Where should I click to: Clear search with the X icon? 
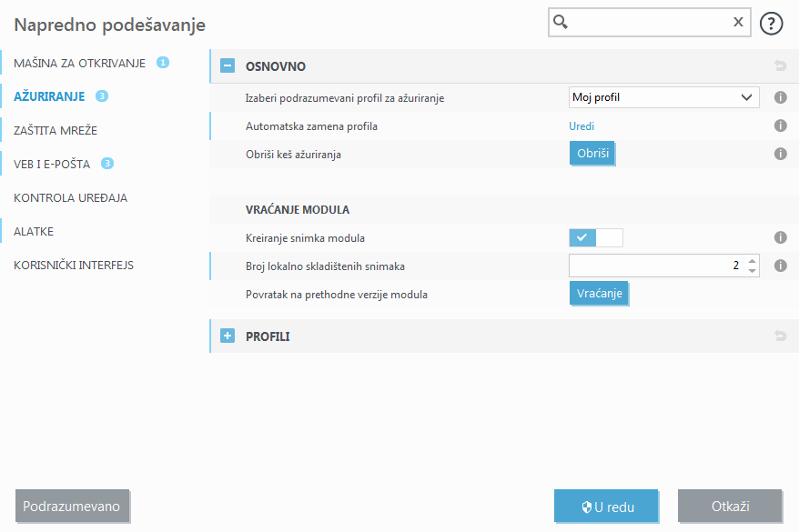(738, 22)
